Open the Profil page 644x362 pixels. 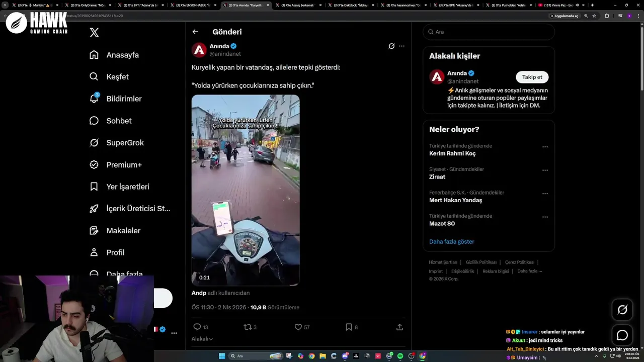click(107, 252)
